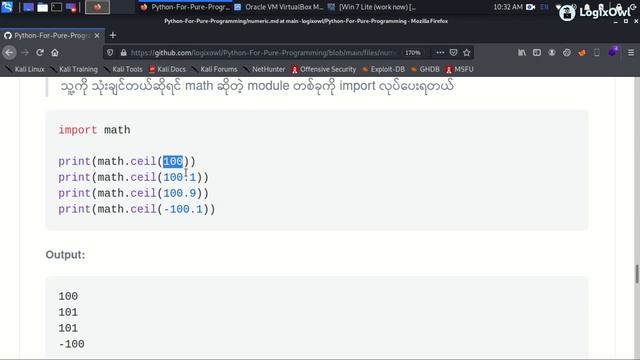The height and width of the screenshot is (360, 640).
Task: Click the screen recorder panel launcher icon
Action: 71,7
